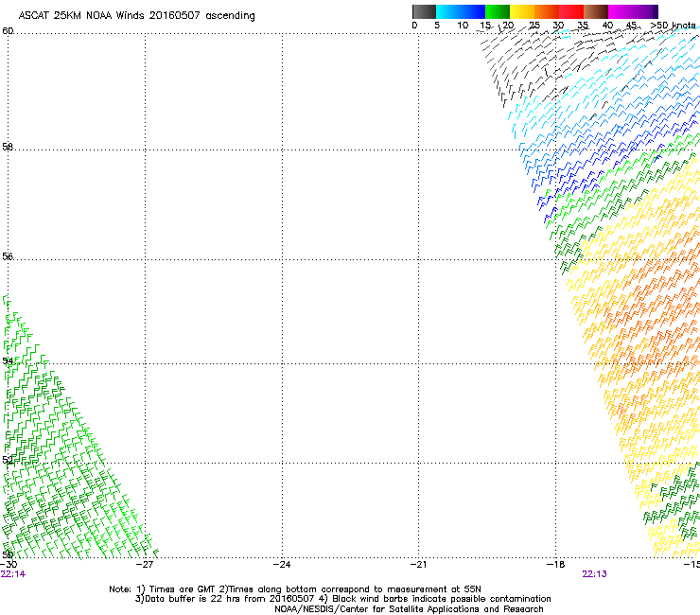Click the 'Data buffer is 22 hrs' note
Image resolution: width=700 pixels, height=615 pixels.
[x=342, y=599]
